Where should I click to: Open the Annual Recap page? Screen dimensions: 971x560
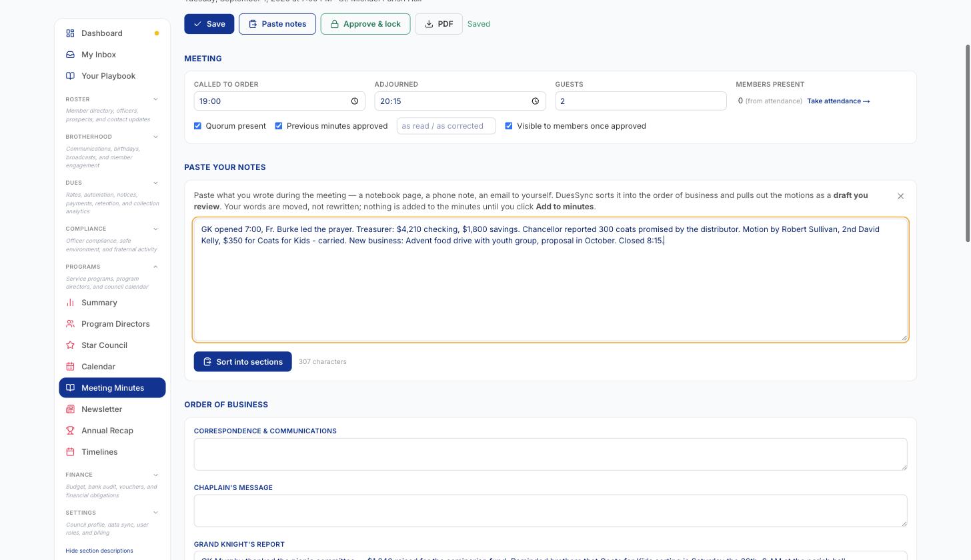point(112,431)
